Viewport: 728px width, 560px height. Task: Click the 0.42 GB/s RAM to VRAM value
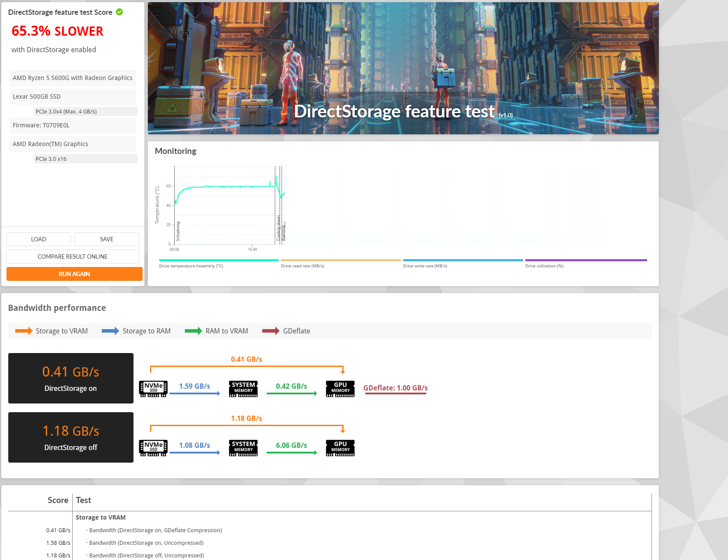(291, 386)
